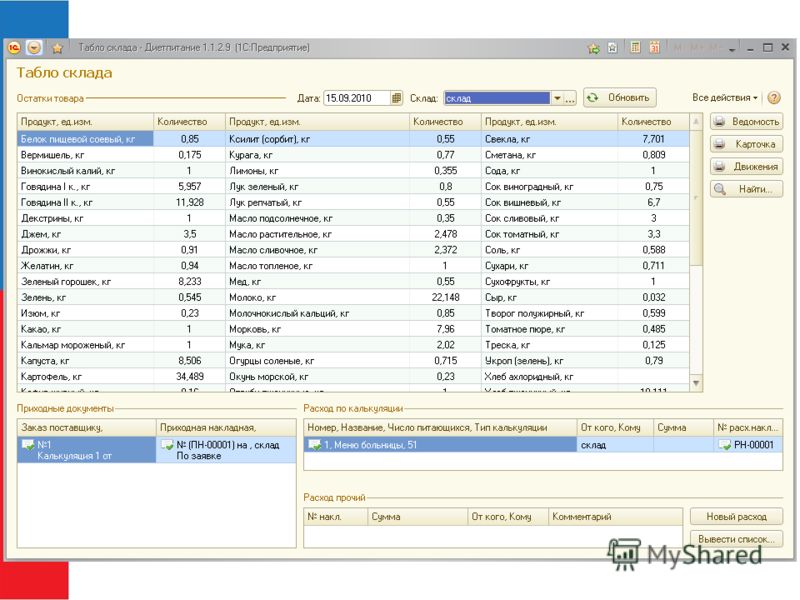Viewport: 800px width, 600px height.
Task: Open the main menu round dropdown button
Action: [34, 48]
